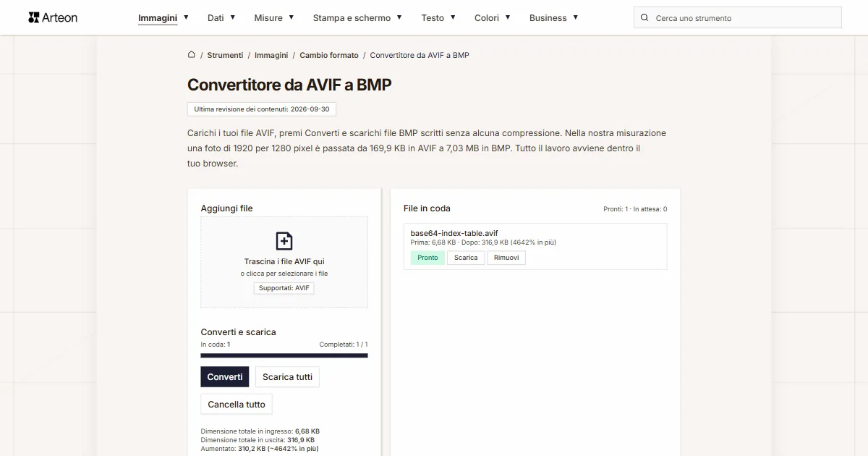Click the Prima: 6,68 KB size line
The height and width of the screenshot is (456, 868).
click(x=483, y=242)
